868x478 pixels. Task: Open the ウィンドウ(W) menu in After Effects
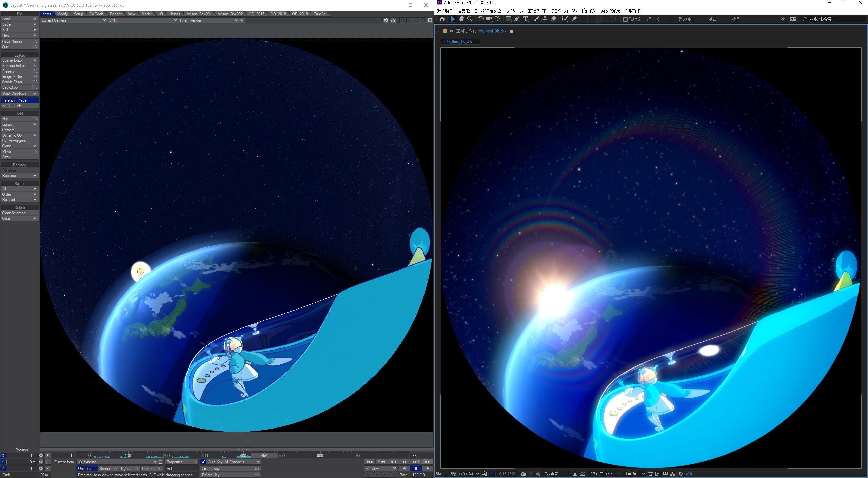[x=610, y=11]
